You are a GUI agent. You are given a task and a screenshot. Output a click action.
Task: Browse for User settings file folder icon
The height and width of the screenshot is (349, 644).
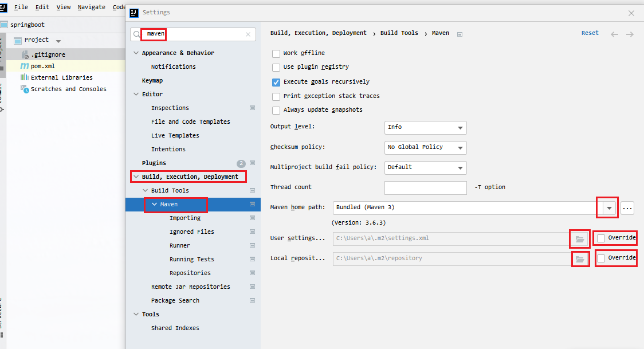pos(579,239)
